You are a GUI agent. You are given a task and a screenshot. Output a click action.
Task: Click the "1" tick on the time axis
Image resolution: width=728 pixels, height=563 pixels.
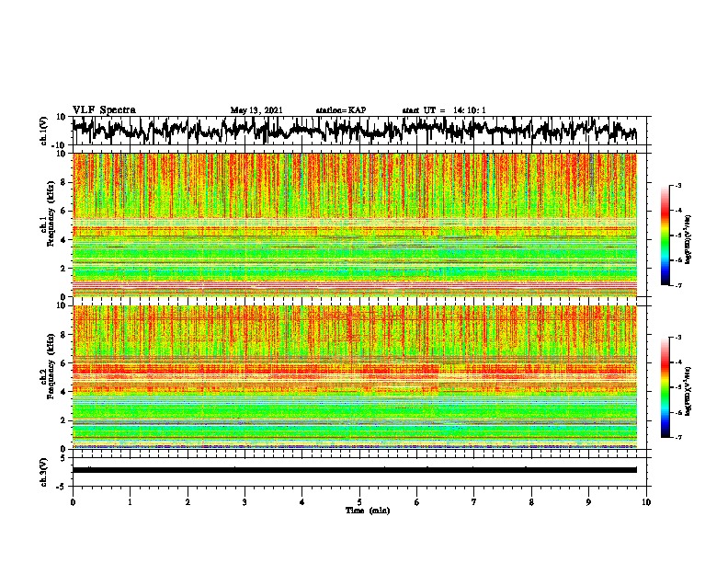pyautogui.click(x=130, y=502)
